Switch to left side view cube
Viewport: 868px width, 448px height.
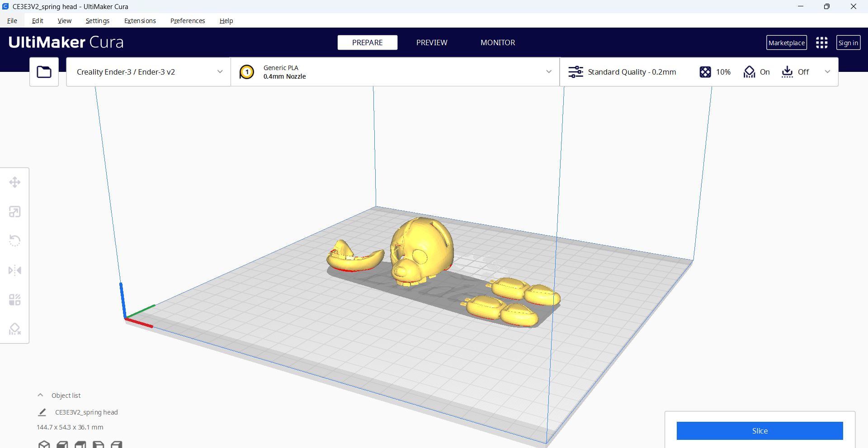pyautogui.click(x=99, y=445)
